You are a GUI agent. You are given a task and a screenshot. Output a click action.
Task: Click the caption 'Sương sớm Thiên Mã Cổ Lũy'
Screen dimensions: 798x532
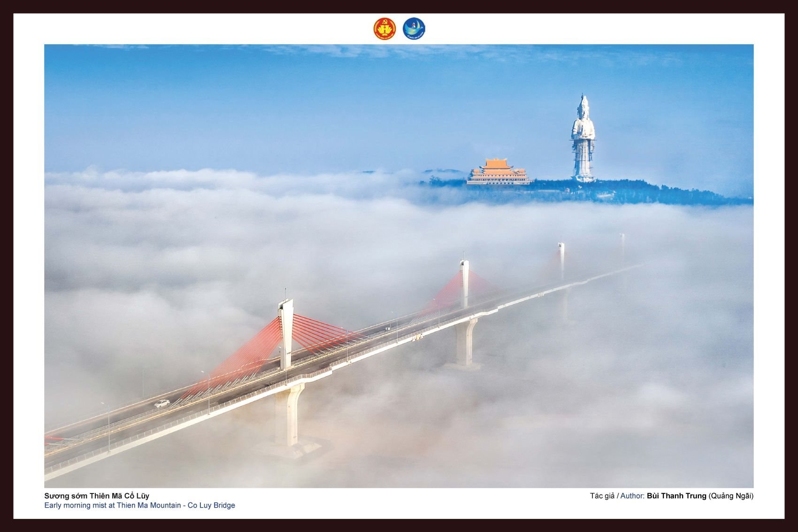click(x=97, y=496)
